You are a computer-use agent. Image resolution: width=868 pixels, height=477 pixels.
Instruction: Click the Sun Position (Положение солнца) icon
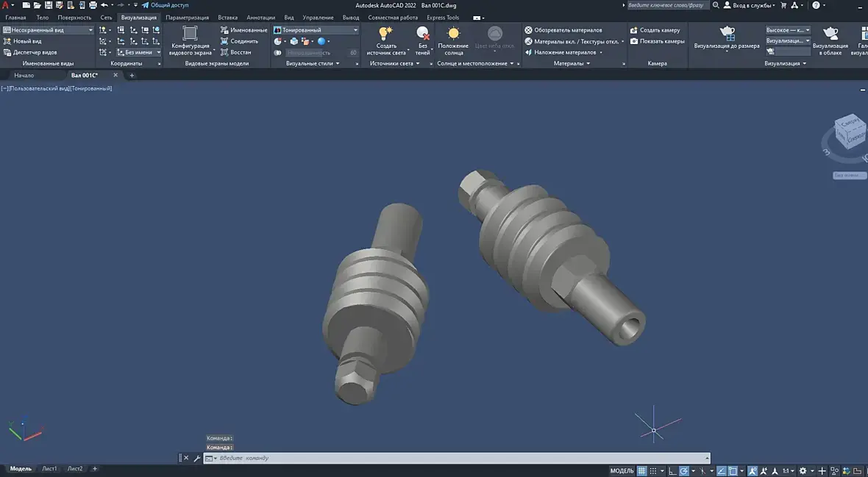(x=453, y=34)
